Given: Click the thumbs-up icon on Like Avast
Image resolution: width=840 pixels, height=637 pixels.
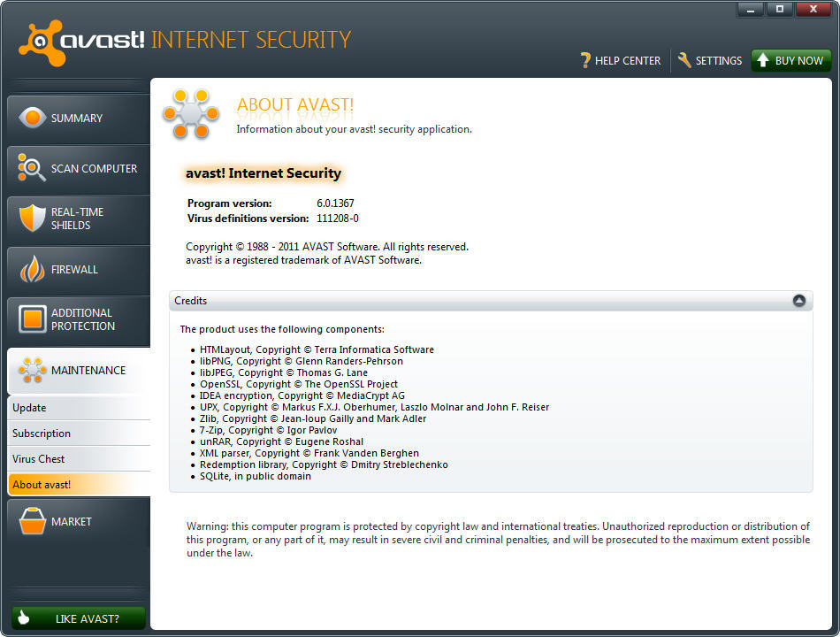Looking at the screenshot, I should (x=24, y=618).
